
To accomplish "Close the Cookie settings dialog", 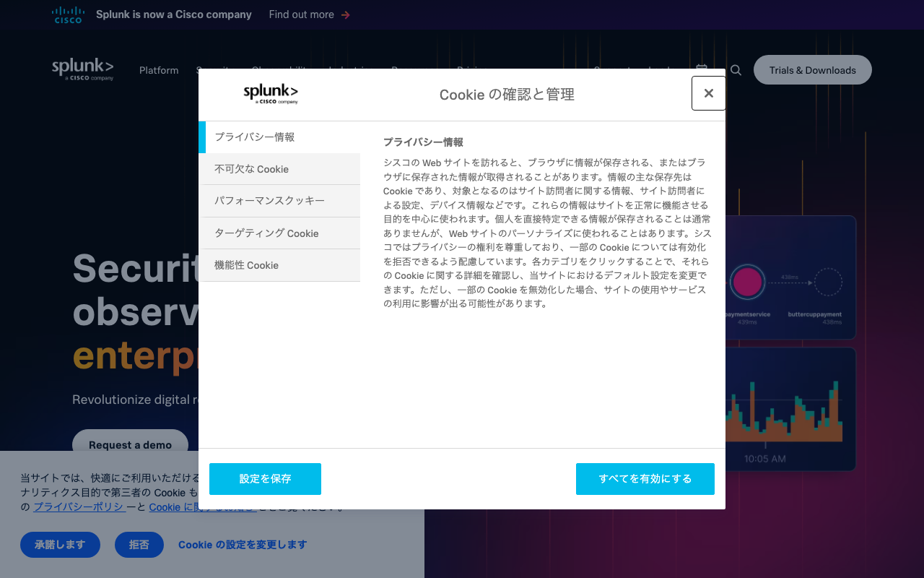I will click(708, 93).
